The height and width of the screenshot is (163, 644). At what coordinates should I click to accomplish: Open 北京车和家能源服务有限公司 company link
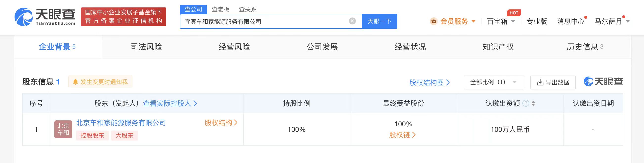[121, 123]
